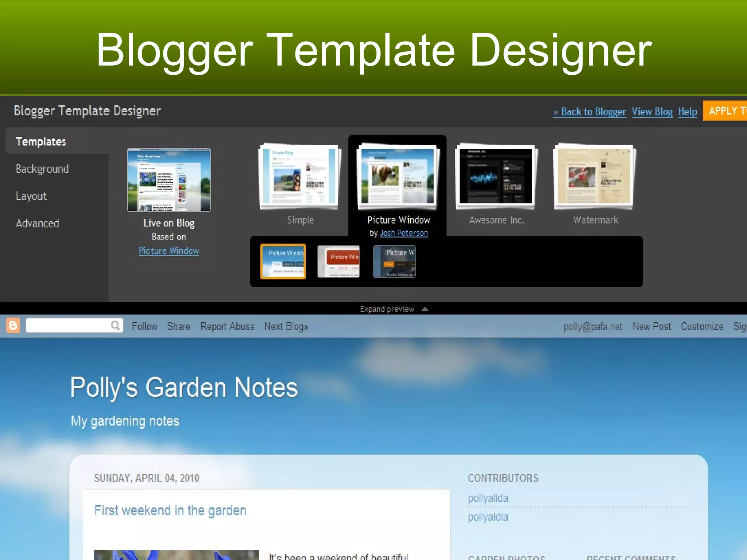The width and height of the screenshot is (747, 560).
Task: Choose the Picture Window template thumbnail
Action: 398,177
